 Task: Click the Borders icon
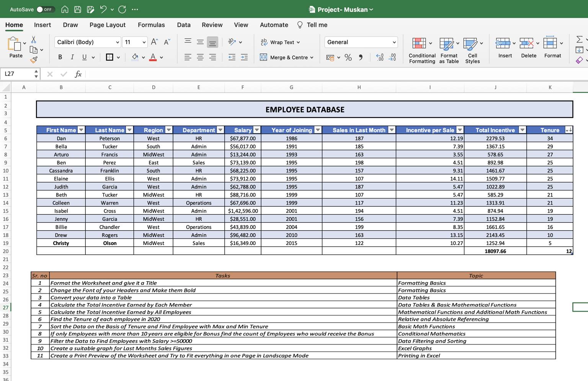[109, 57]
